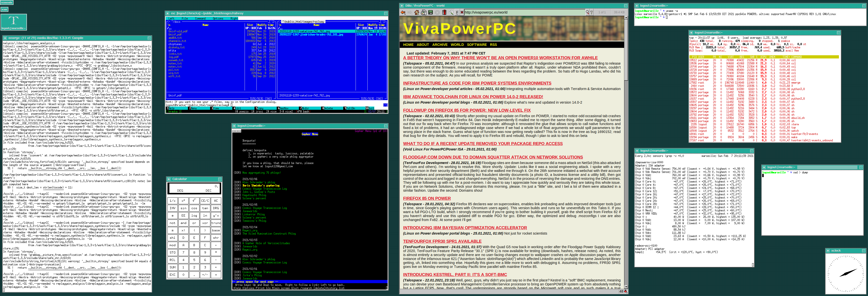Open the Options menu in Midnight Commander
868x296 pixels.
pos(218,18)
